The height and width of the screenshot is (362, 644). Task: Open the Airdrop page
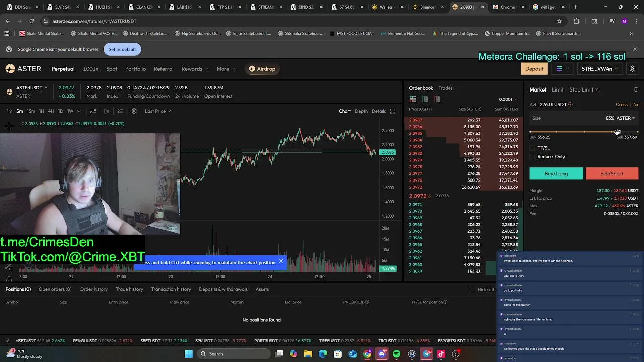(x=262, y=69)
